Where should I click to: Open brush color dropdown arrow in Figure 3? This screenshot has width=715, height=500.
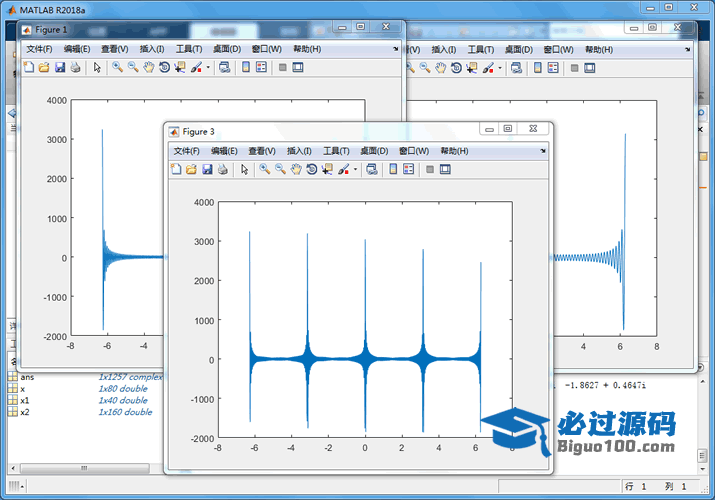point(355,170)
